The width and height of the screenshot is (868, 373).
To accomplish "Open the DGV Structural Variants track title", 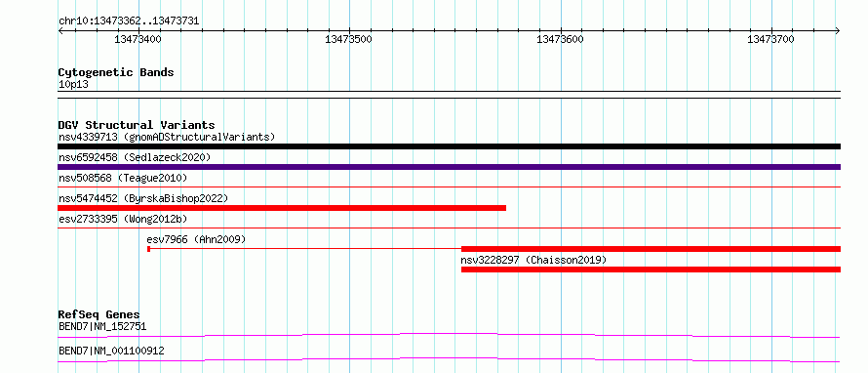I will tap(137, 125).
